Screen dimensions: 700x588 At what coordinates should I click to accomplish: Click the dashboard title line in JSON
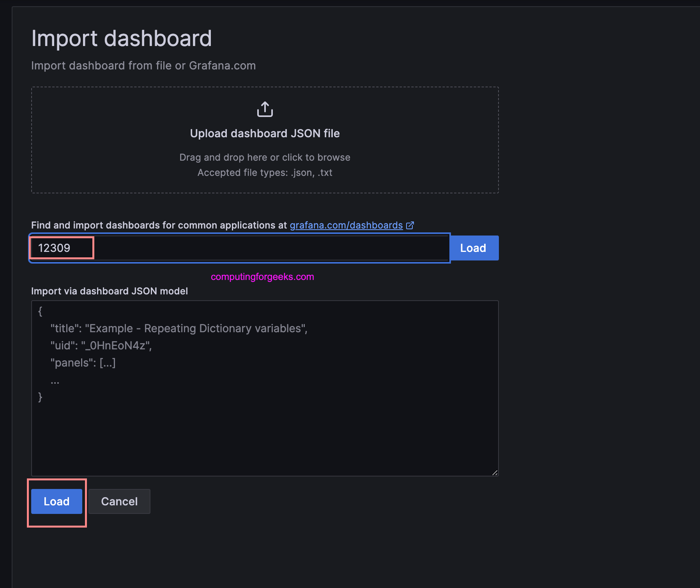[x=179, y=328]
